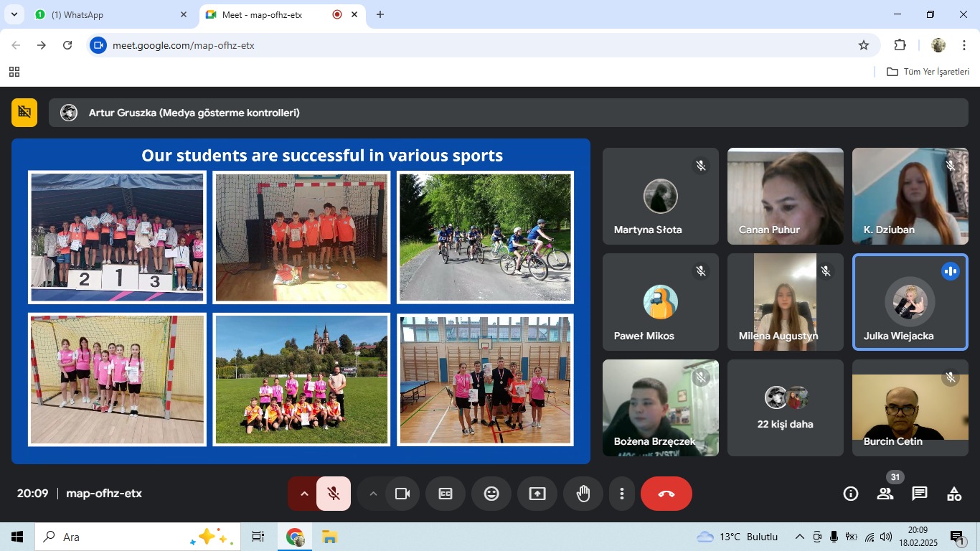Expand video settings arrow beside camera
The height and width of the screenshot is (551, 980).
pyautogui.click(x=373, y=494)
